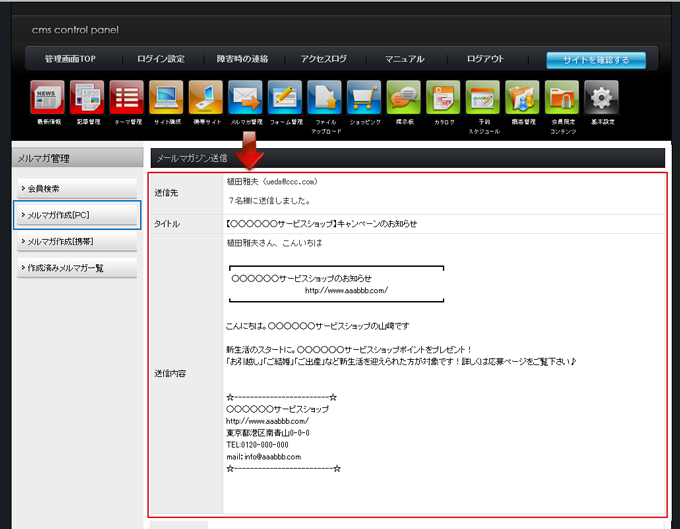Click the 基本設定 gear icon
Viewport: 680px width, 529px height.
pyautogui.click(x=601, y=98)
